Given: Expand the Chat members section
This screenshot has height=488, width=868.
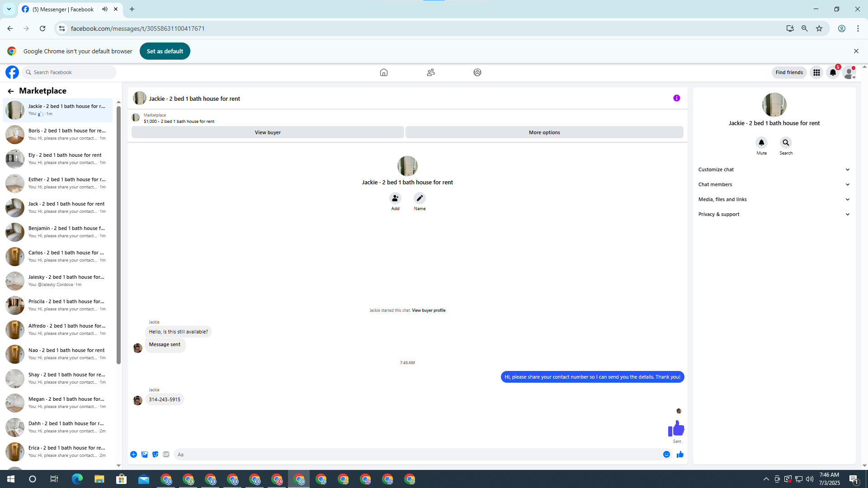Looking at the screenshot, I should tap(774, 184).
